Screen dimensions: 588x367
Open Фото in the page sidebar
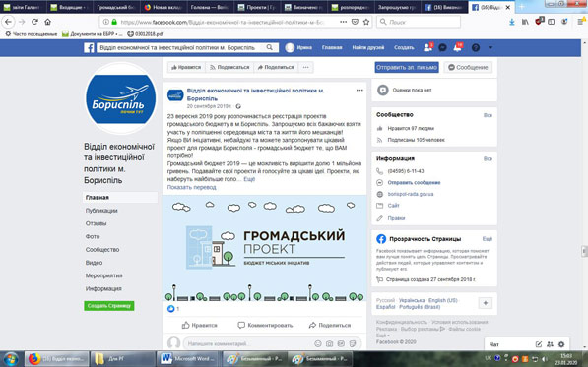tap(93, 237)
